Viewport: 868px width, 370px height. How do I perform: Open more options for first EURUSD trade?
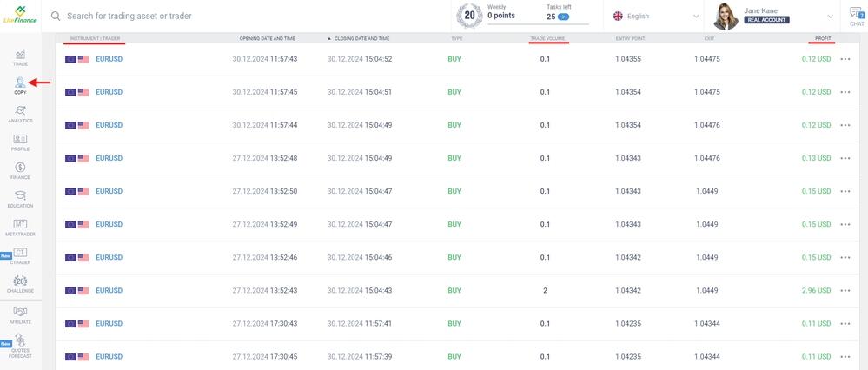click(x=845, y=59)
